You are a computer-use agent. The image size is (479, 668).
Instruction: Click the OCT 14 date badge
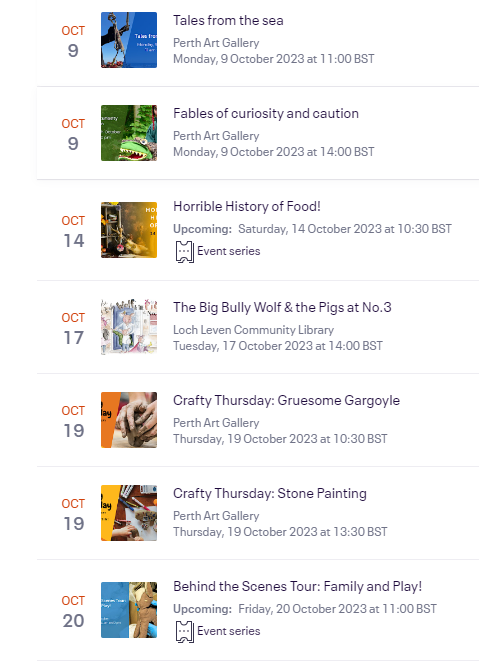point(73,231)
